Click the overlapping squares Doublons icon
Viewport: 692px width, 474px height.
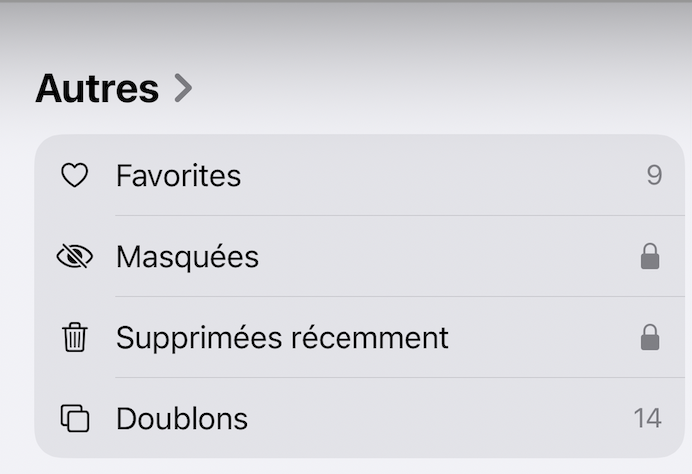(74, 418)
